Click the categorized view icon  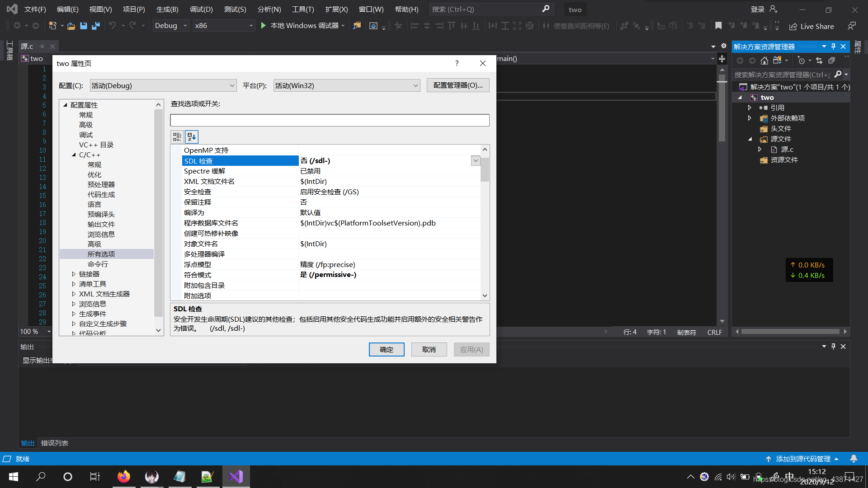tap(177, 136)
